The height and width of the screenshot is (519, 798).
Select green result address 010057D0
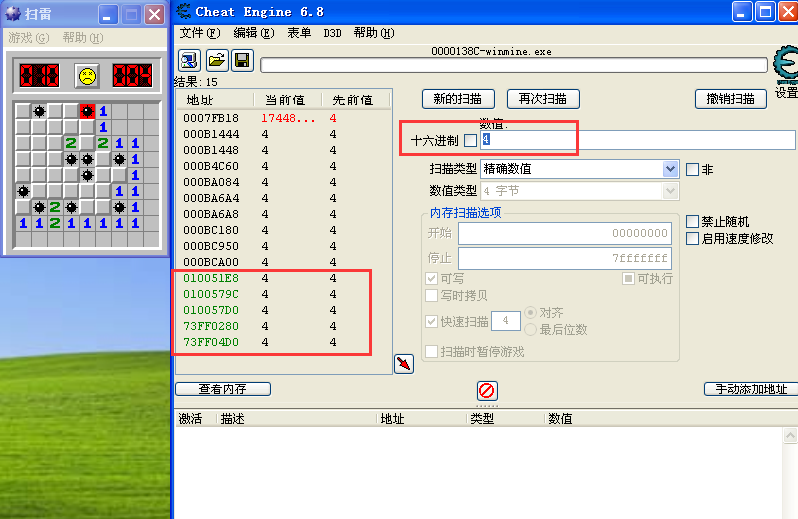[x=211, y=310]
